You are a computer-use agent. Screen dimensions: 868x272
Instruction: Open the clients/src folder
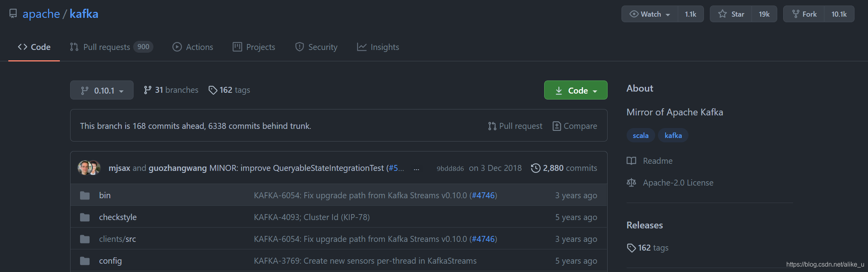coord(117,239)
